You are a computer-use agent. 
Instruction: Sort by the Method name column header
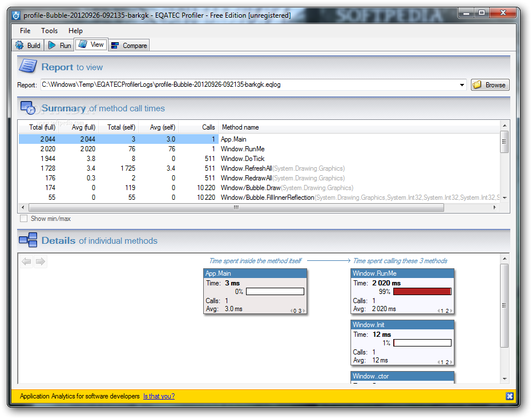[360, 127]
